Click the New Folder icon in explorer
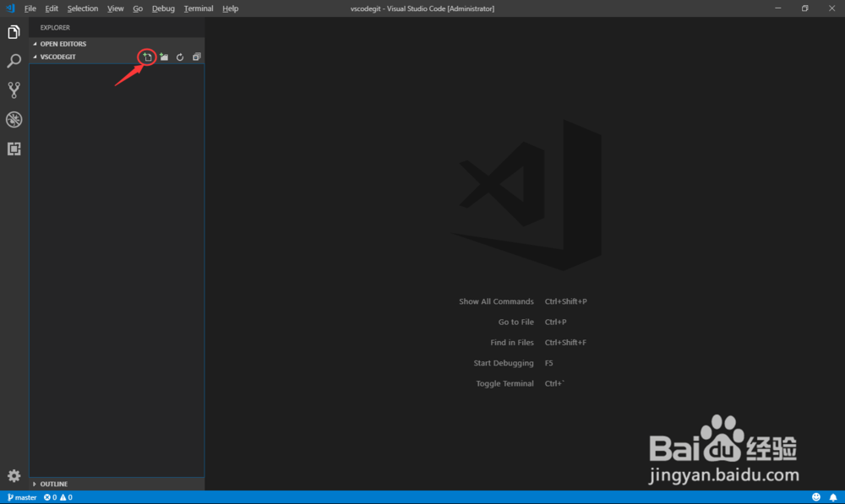Screen dimensions: 845x504 [164, 57]
